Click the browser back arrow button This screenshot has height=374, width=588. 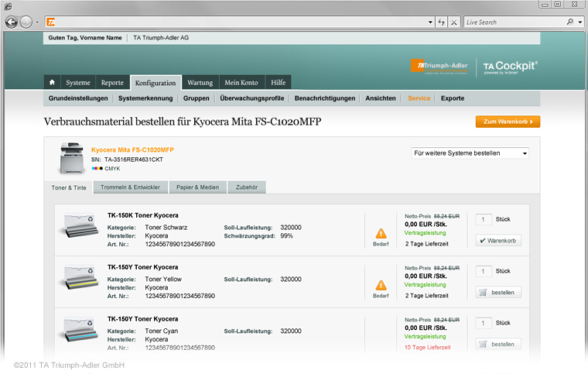pyautogui.click(x=12, y=22)
